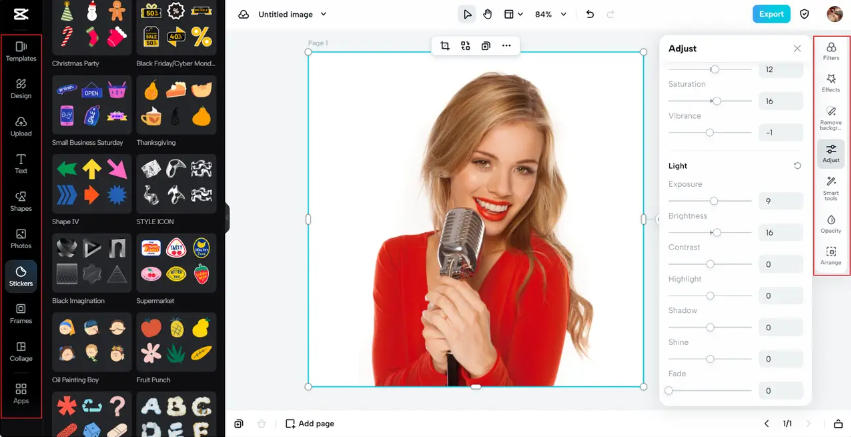Screen dimensions: 851x437
Task: Open the user profile avatar
Action: coord(835,14)
